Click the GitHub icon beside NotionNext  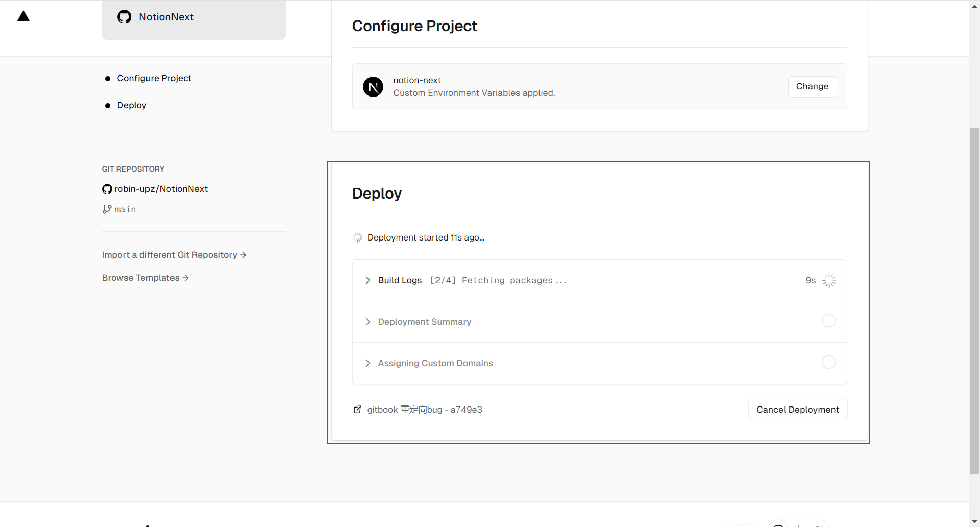click(124, 17)
